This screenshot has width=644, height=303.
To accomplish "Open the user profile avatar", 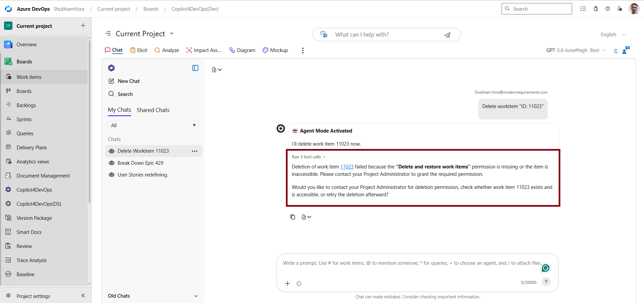I will tap(634, 9).
